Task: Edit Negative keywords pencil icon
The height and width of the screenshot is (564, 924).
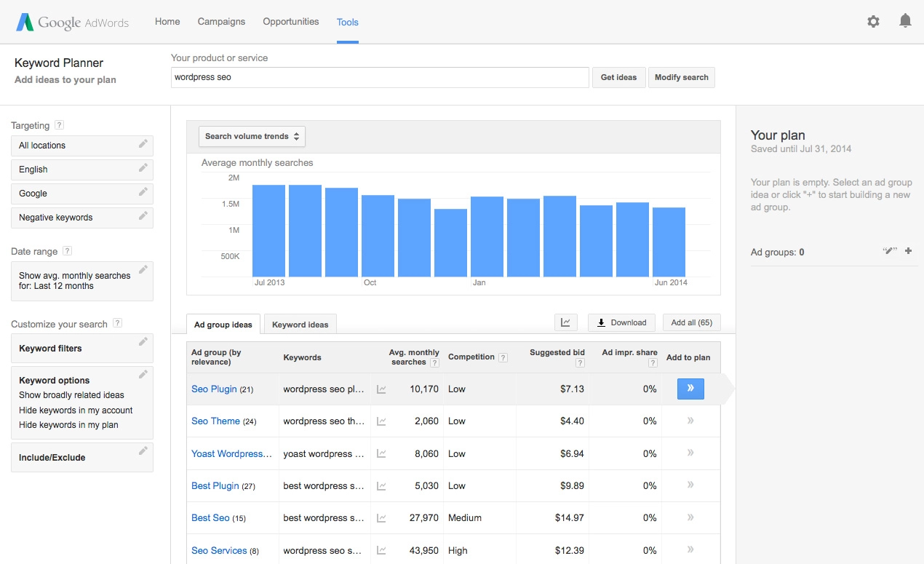Action: click(143, 216)
